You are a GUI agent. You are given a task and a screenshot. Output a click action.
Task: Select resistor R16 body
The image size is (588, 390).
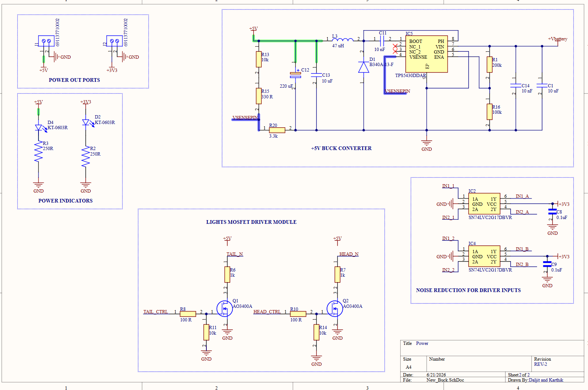(489, 112)
